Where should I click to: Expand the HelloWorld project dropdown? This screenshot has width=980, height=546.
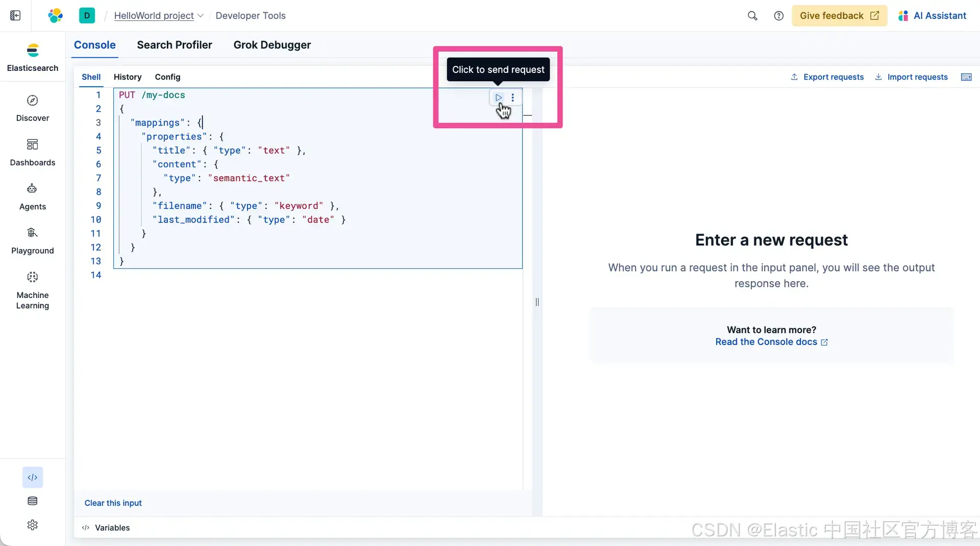point(158,16)
